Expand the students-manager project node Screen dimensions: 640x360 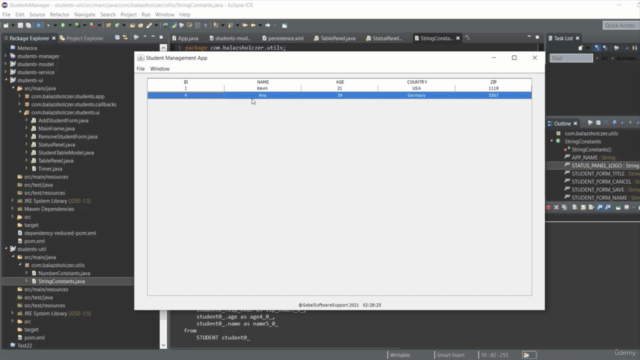pyautogui.click(x=6, y=56)
